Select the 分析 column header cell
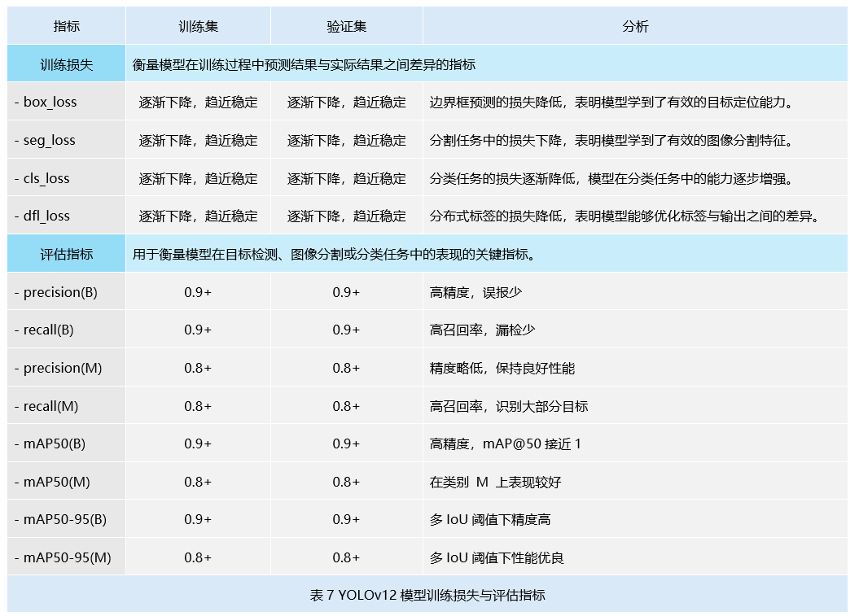The height and width of the screenshot is (616, 859). pyautogui.click(x=634, y=26)
